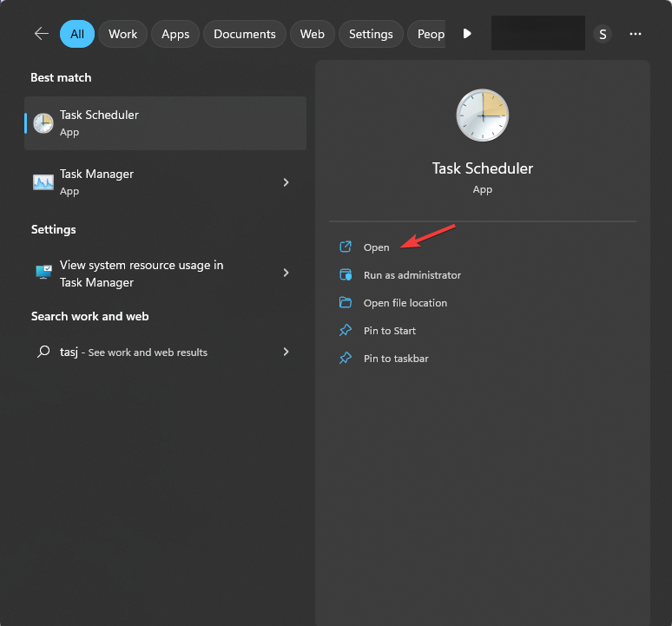Open the S user account avatar
Viewport: 672px width, 626px height.
pos(603,34)
